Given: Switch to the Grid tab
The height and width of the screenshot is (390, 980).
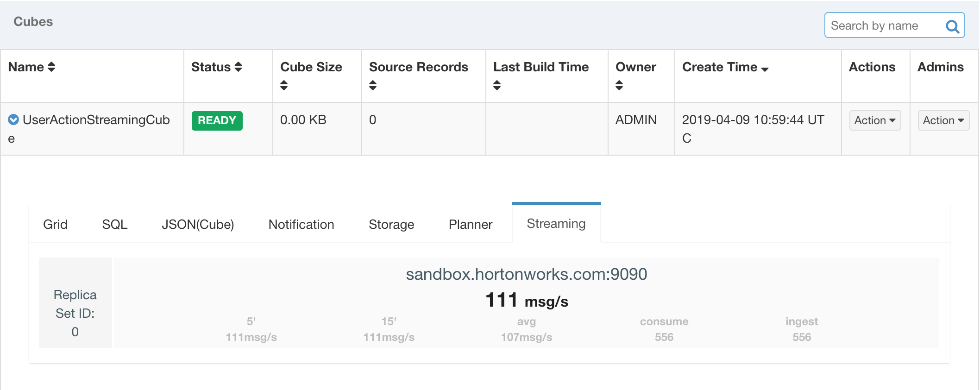Looking at the screenshot, I should [x=55, y=225].
